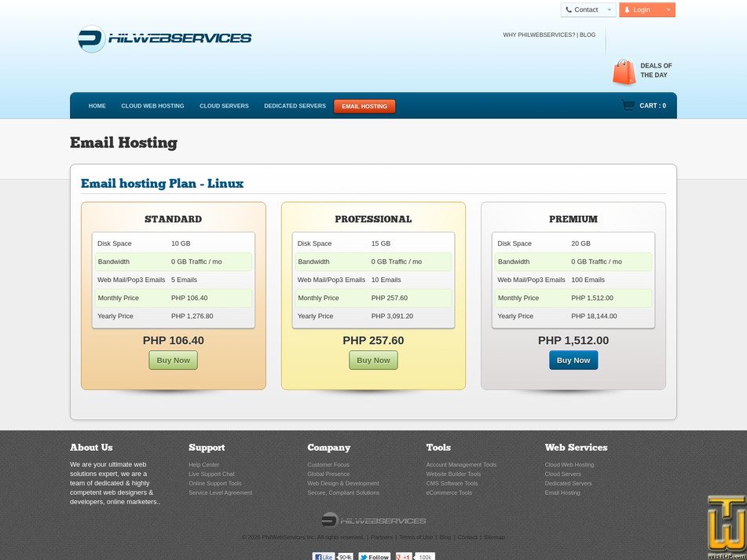Open Partners link in the copyright line
Screen dimensions: 747x560
(x=382, y=537)
